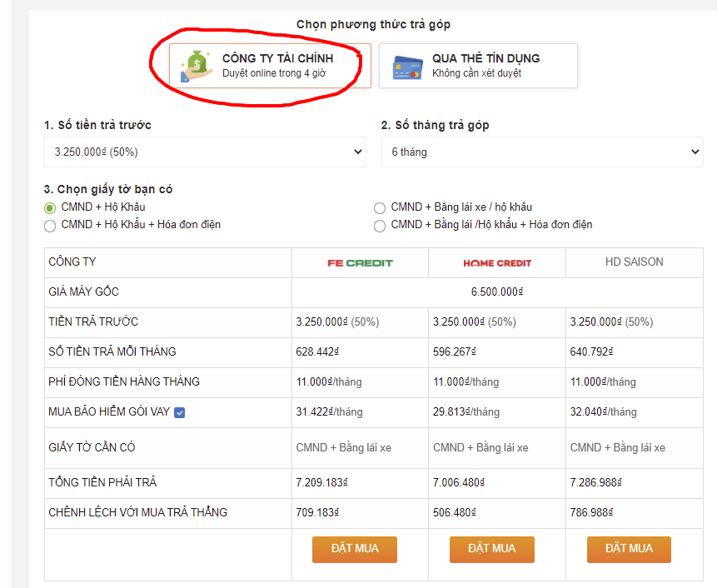Click the Home Credit total 7.006.480₫
This screenshot has height=588, width=717.
click(x=459, y=482)
